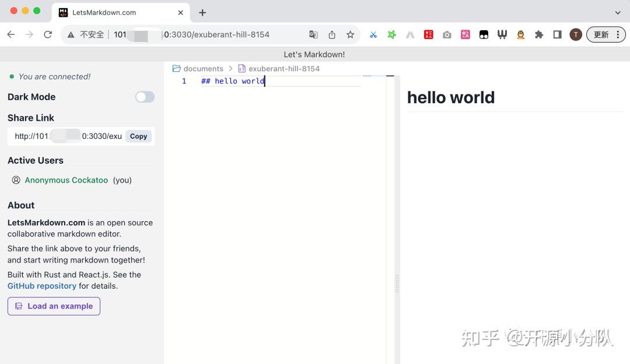Click the address bar URL
The height and width of the screenshot is (364, 630).
pyautogui.click(x=192, y=34)
